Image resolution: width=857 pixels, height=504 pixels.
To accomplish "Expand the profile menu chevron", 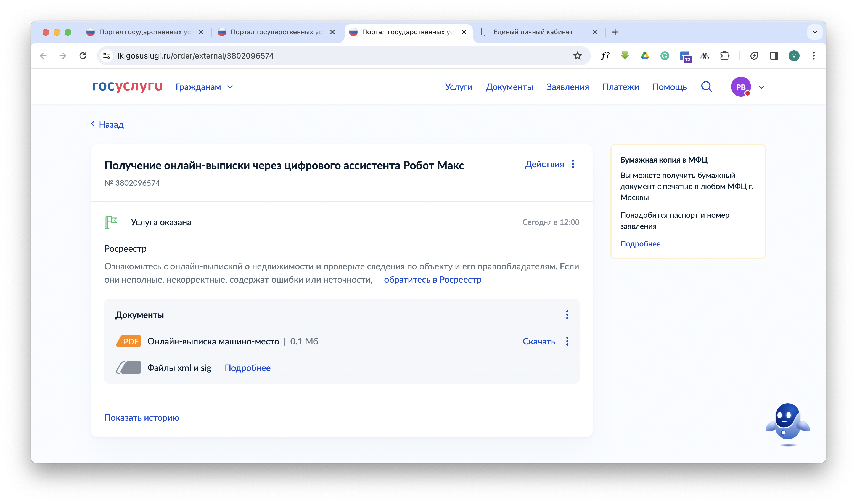I will point(761,87).
